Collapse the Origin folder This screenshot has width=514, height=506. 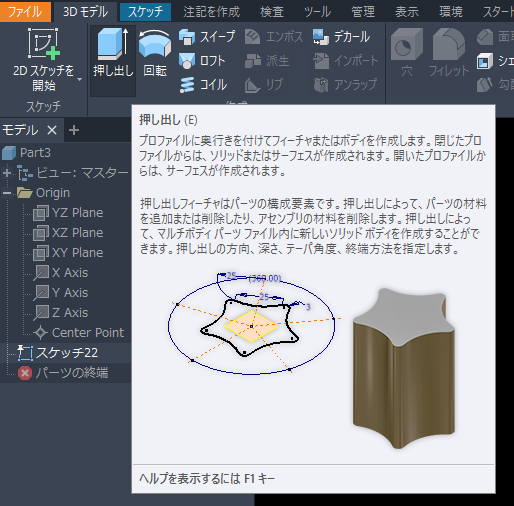pos(7,193)
